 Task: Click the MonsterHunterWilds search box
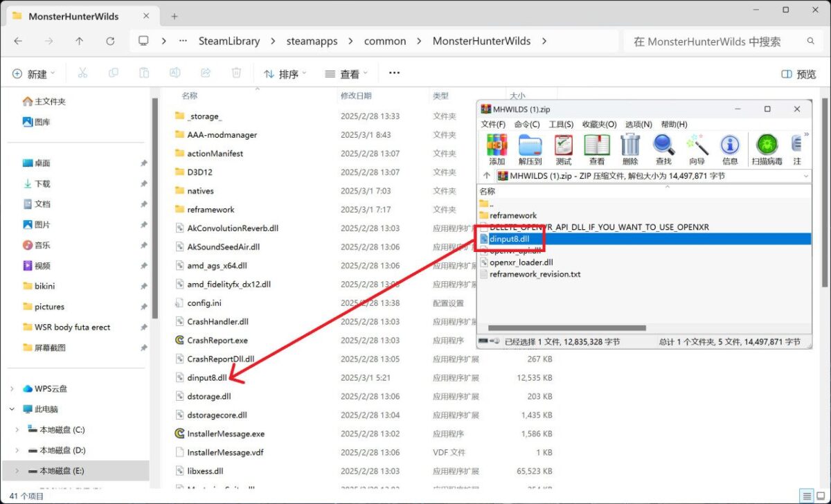pos(720,41)
